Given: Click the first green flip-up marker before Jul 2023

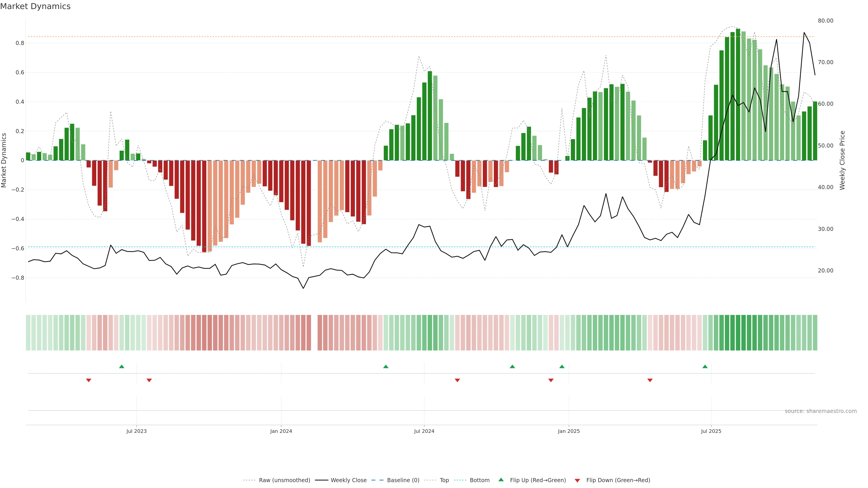Looking at the screenshot, I should click(122, 366).
